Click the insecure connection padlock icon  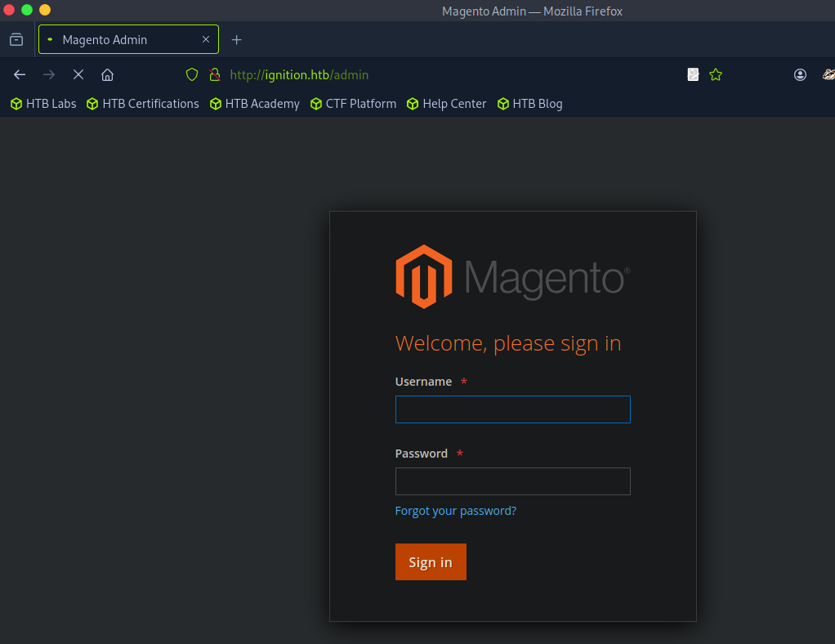pyautogui.click(x=215, y=74)
